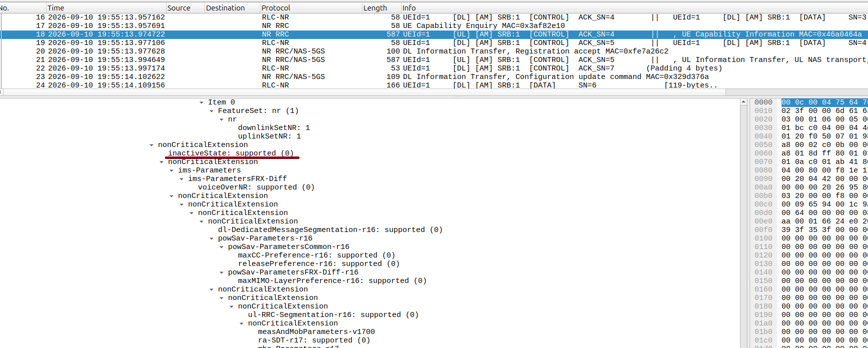Click the Source column header
The height and width of the screenshot is (348, 868).
(185, 8)
